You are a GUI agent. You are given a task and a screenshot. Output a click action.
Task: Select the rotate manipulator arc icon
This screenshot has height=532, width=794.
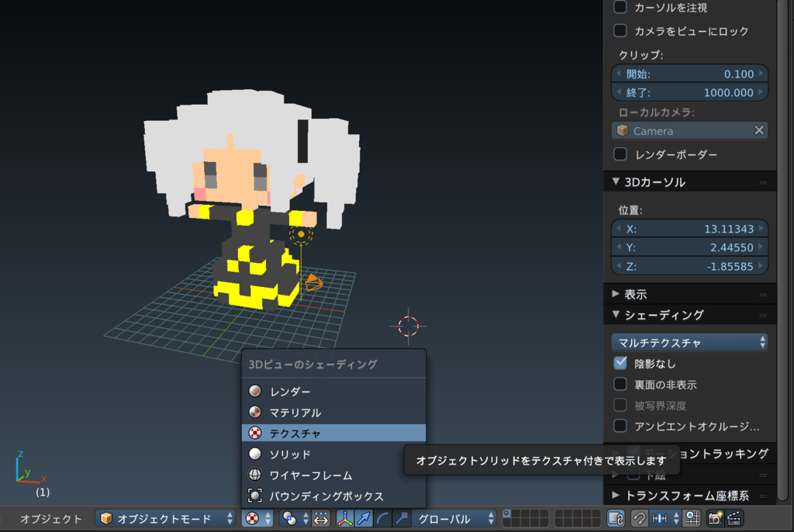pos(382,518)
